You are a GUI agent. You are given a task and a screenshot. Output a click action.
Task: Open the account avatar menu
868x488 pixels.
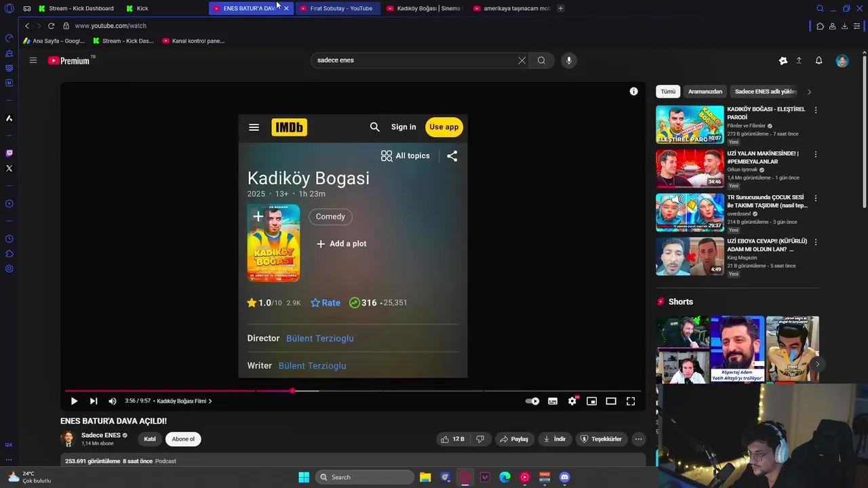tap(842, 60)
